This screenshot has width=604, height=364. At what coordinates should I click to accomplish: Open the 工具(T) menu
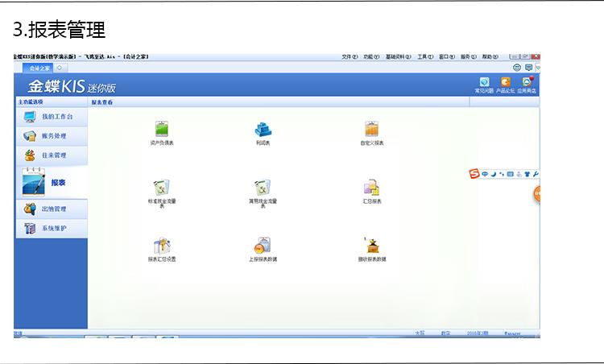[x=425, y=57]
